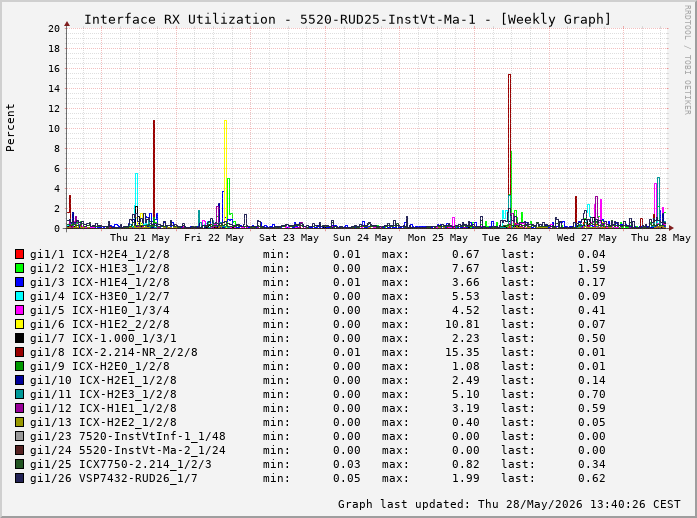Click the 'gi1/3 ICX-H1E4_1/2/8' legend label
The image size is (697, 518).
(x=100, y=282)
